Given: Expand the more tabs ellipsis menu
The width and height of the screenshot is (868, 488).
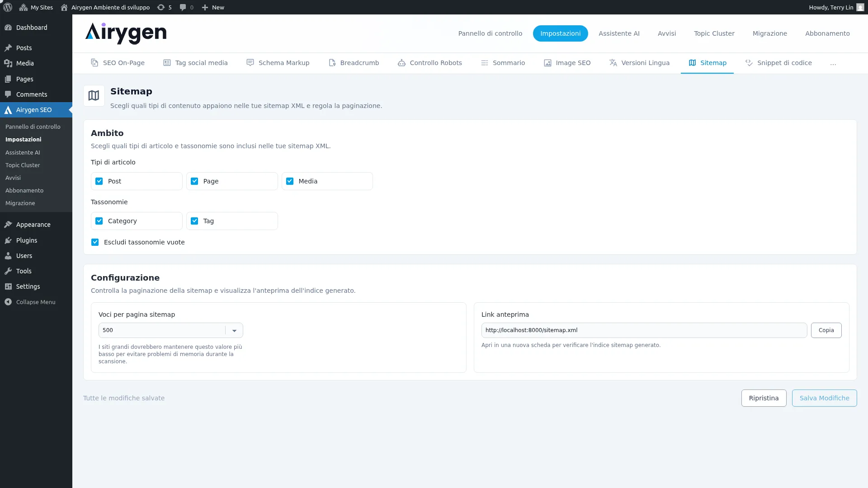Looking at the screenshot, I should click(x=833, y=63).
